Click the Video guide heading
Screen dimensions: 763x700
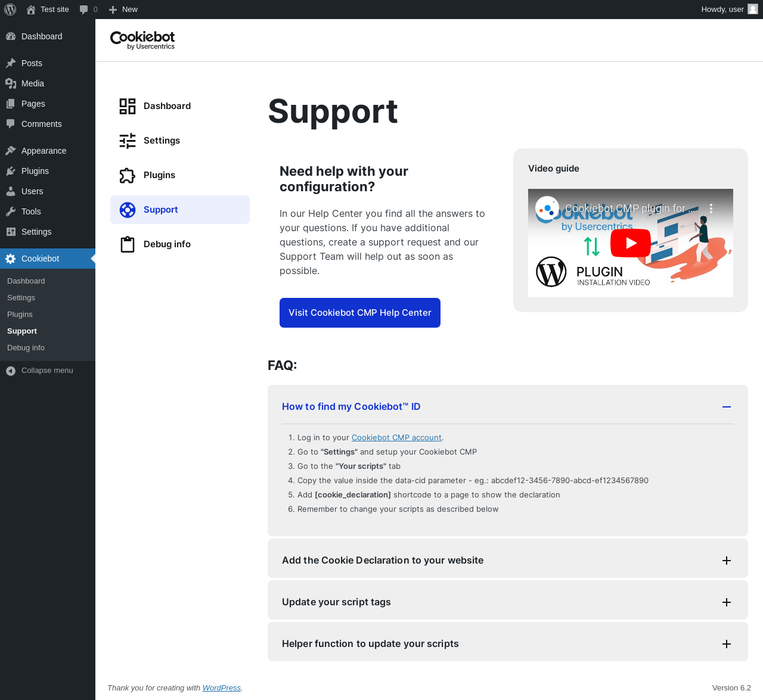click(554, 169)
